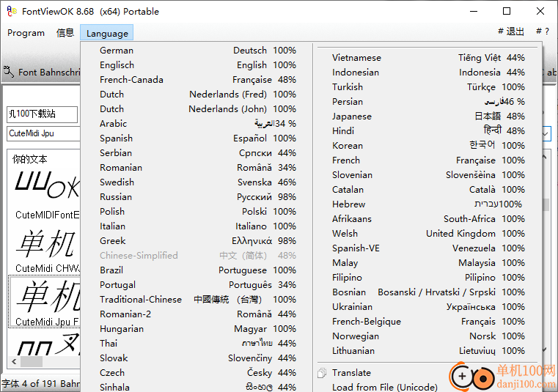558x392 pixels.
Task: Switch interface to Arabic
Action: point(197,123)
